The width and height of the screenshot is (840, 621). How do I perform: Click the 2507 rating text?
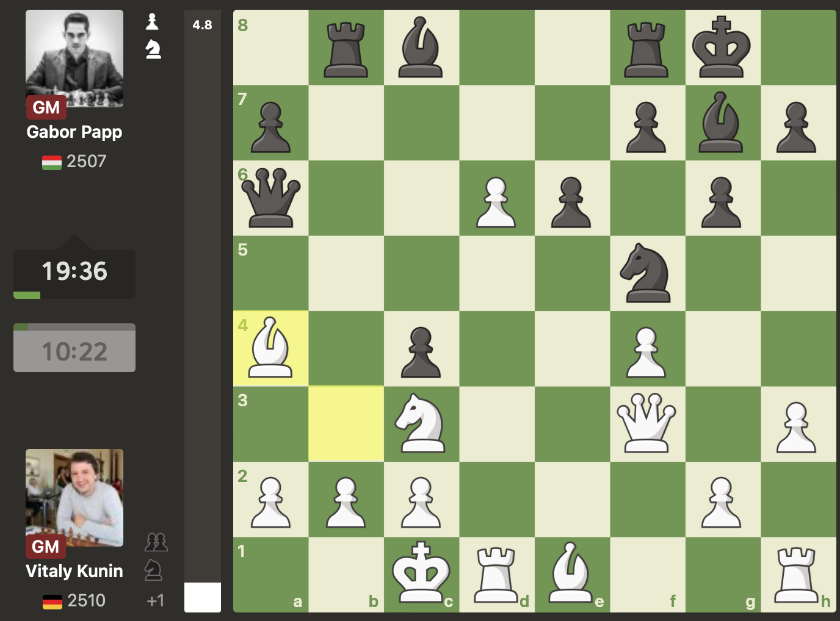point(87,162)
